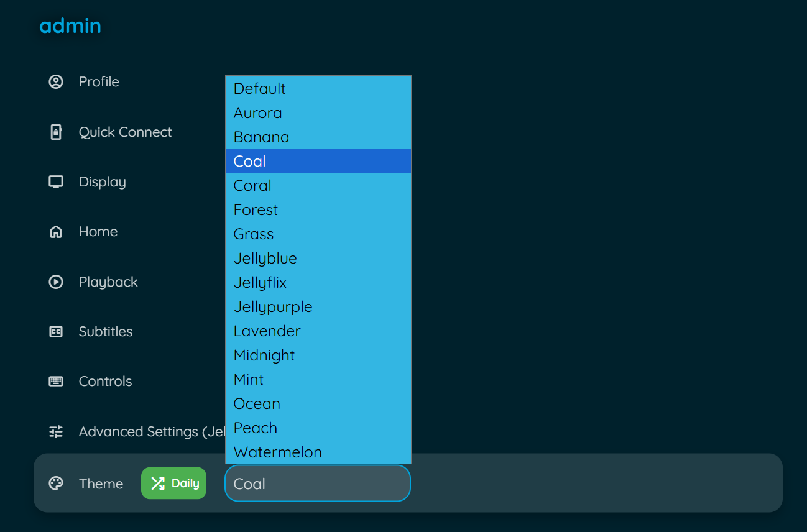
Task: Click the Theme palette icon
Action: pos(56,483)
